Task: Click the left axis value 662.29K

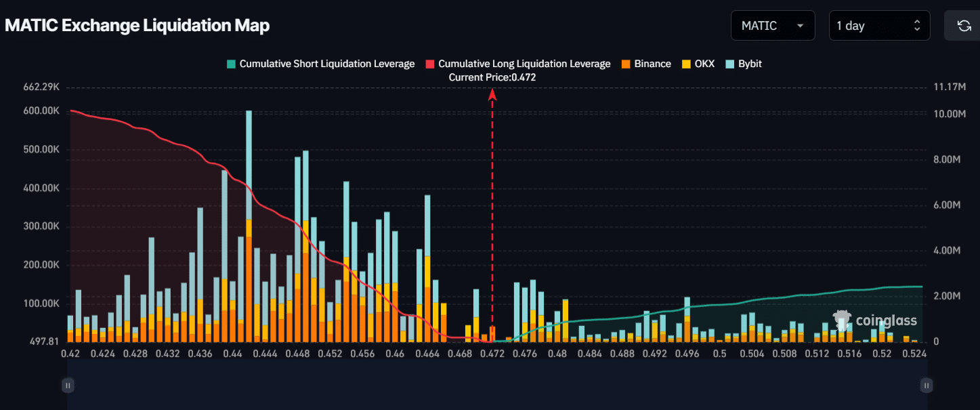Action: [42, 87]
